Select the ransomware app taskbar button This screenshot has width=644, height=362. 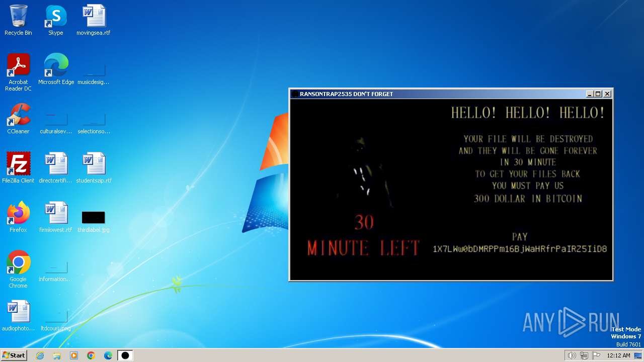125,355
